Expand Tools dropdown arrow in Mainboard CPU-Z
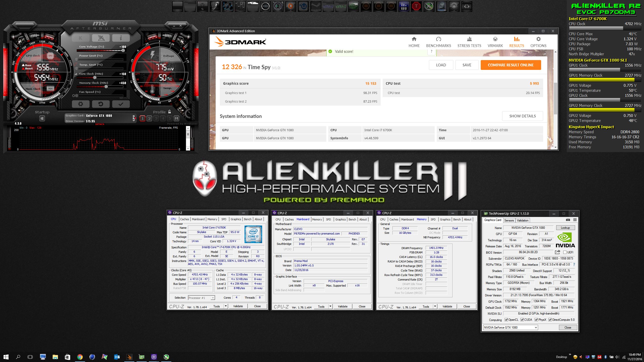644x362 pixels. [x=330, y=306]
